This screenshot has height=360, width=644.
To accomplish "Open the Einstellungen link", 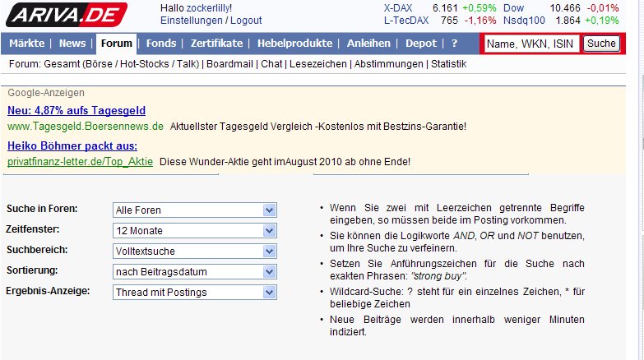I will pyautogui.click(x=191, y=20).
